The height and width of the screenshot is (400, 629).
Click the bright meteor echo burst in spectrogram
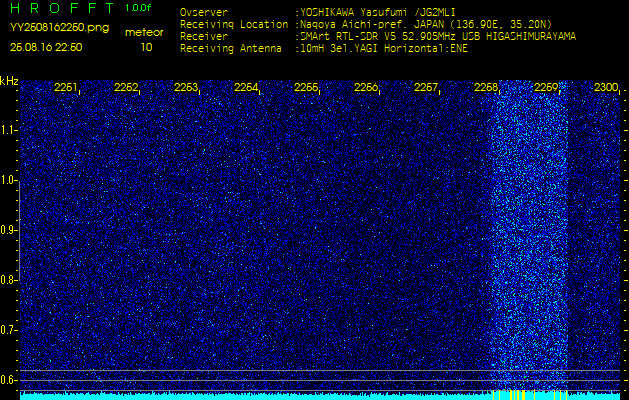pyautogui.click(x=530, y=235)
